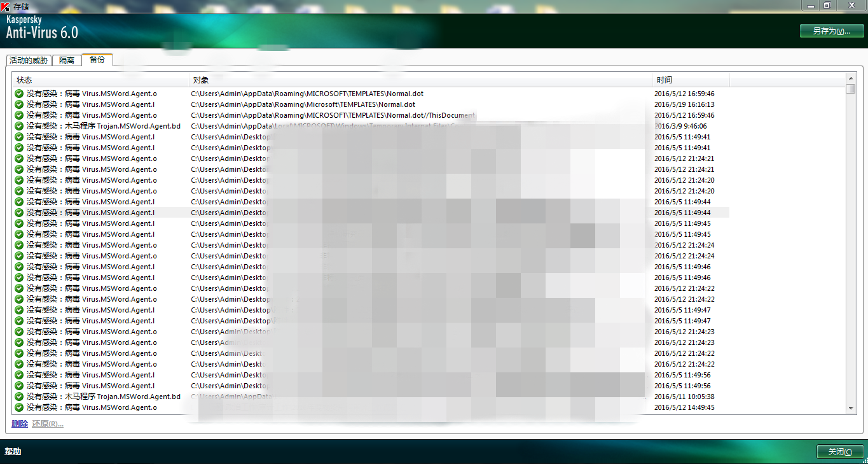The width and height of the screenshot is (868, 464).
Task: Close the window with the 关闭 button
Action: tap(840, 451)
